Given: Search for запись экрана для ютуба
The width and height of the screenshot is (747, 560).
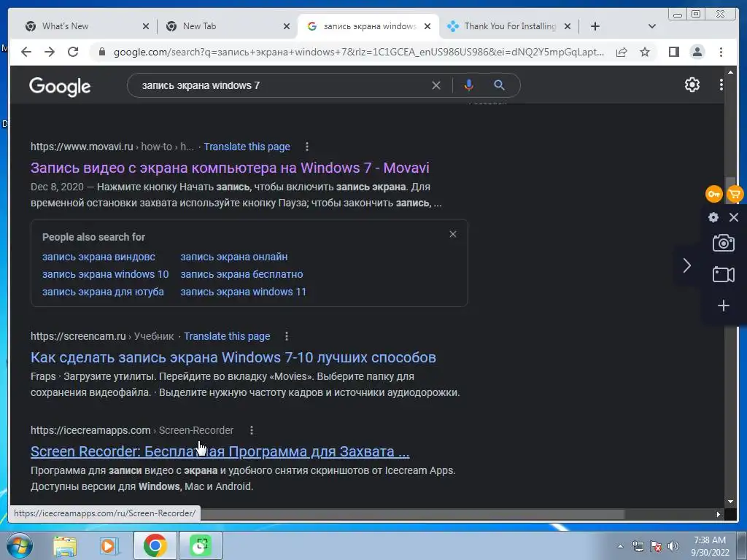Looking at the screenshot, I should [103, 292].
